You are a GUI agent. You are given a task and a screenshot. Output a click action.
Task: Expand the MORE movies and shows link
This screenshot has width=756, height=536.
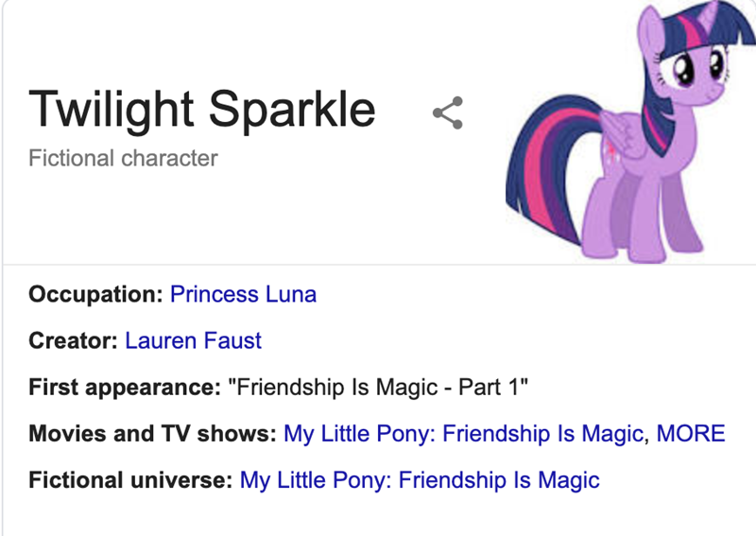coord(691,434)
